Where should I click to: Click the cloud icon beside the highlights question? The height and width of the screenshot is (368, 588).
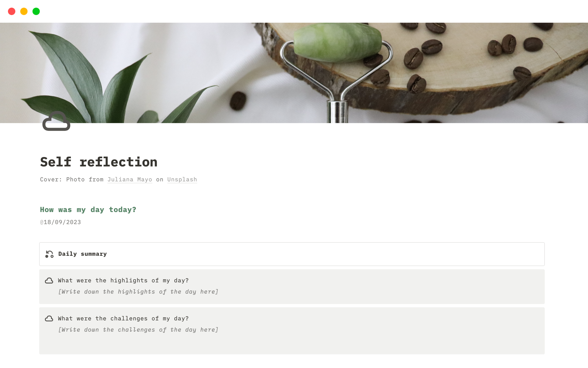coord(49,281)
